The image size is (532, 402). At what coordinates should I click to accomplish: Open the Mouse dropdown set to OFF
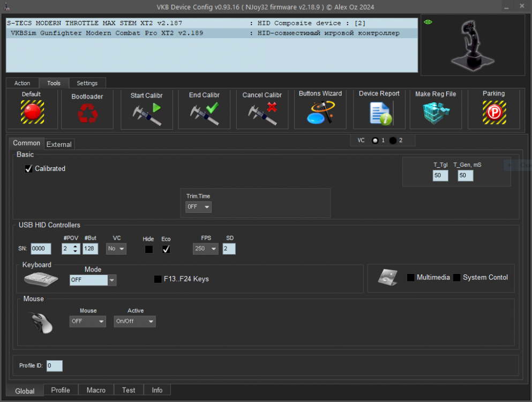(x=87, y=321)
